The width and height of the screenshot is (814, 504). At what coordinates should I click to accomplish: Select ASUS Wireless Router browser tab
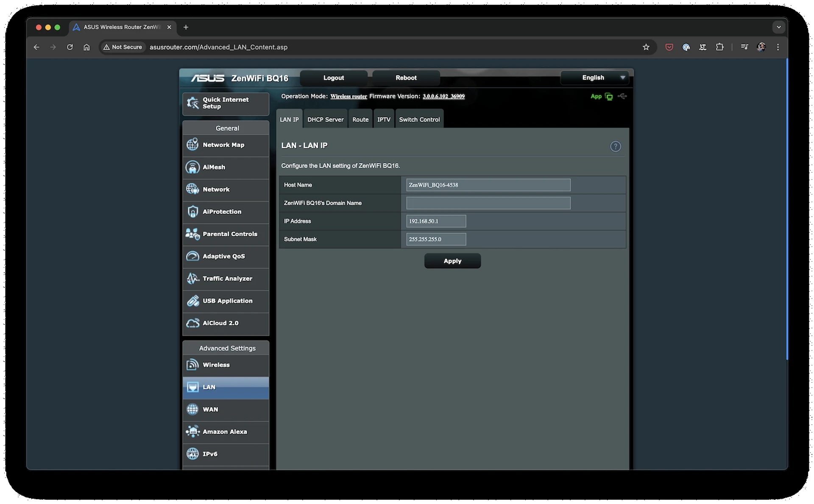pos(122,27)
